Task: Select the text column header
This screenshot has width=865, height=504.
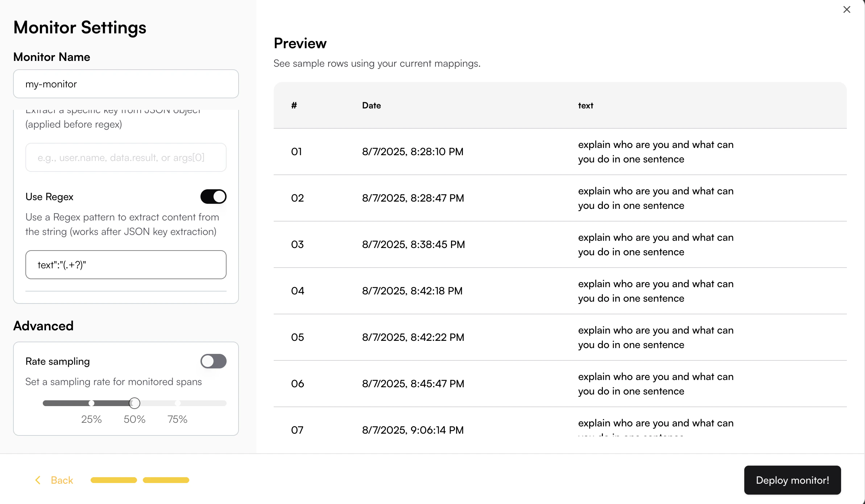Action: [585, 106]
